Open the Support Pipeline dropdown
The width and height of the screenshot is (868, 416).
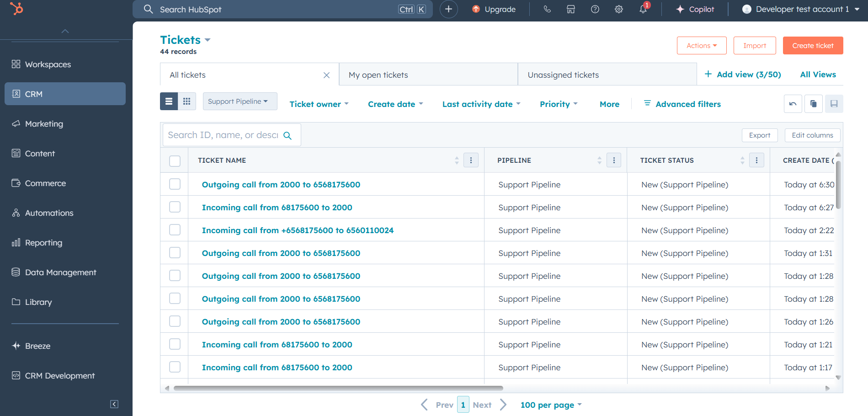pyautogui.click(x=240, y=101)
